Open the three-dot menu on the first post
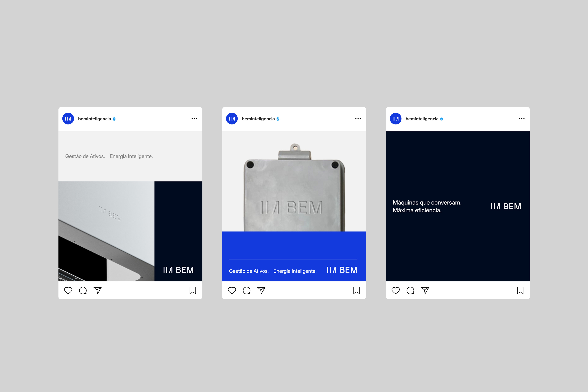 point(194,119)
